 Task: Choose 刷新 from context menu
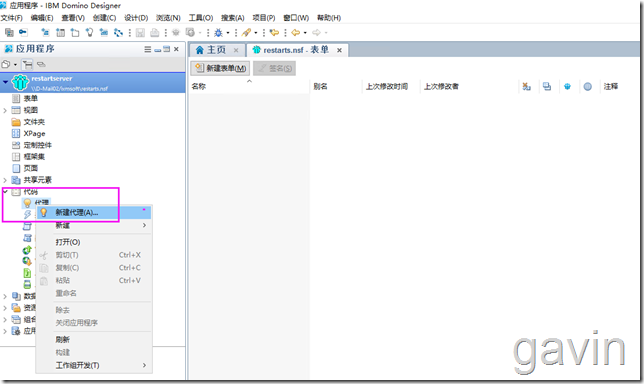click(x=94, y=339)
